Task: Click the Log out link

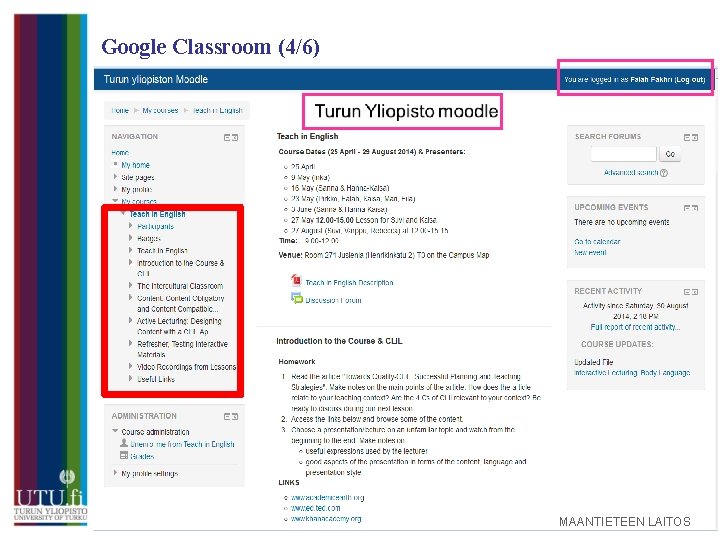Action: [689, 79]
